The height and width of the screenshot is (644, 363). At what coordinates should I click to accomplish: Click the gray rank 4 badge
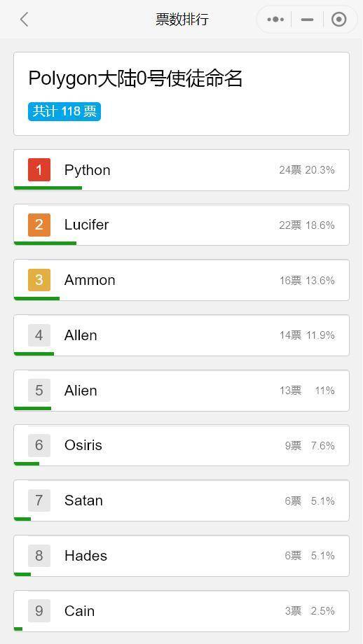pyautogui.click(x=39, y=335)
